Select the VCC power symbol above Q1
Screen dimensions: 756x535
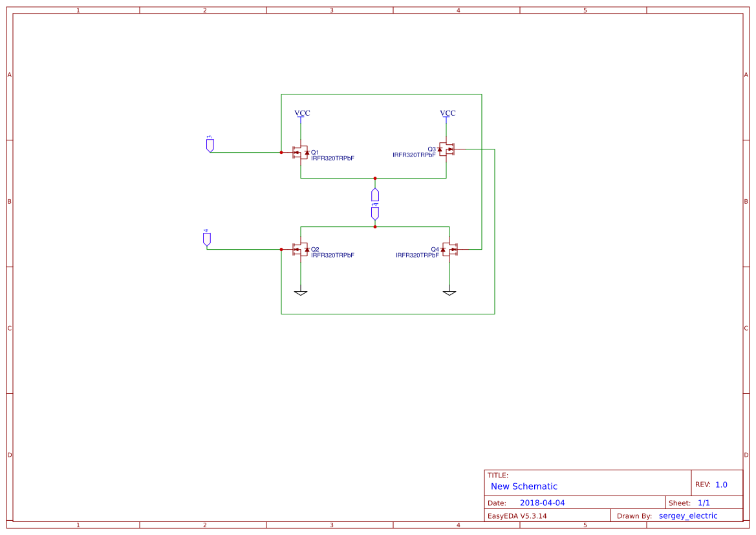(x=302, y=114)
